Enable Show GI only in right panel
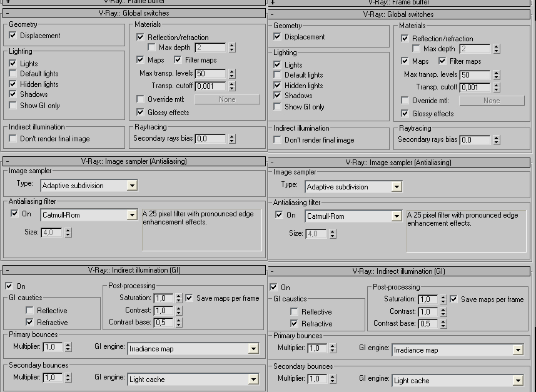 [277, 107]
